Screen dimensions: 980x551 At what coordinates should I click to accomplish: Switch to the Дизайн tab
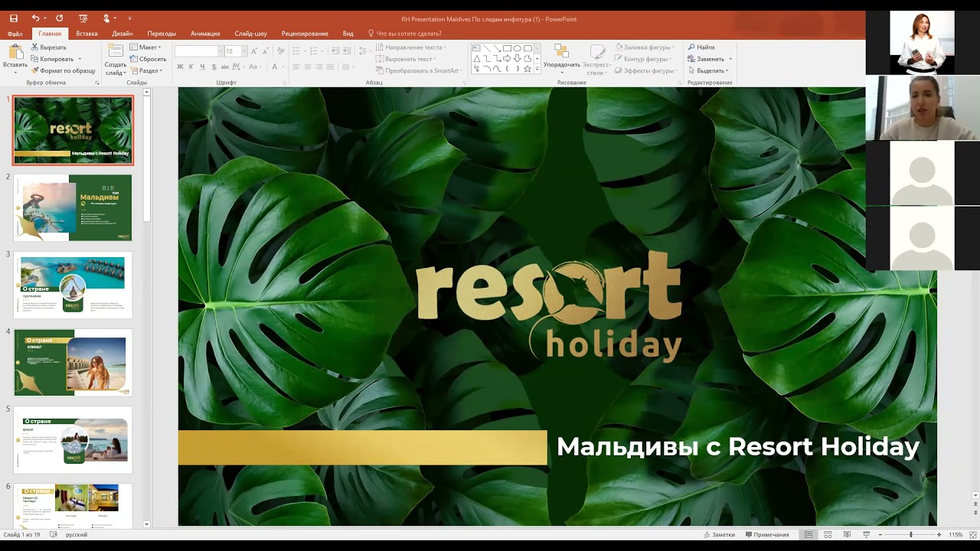(122, 34)
